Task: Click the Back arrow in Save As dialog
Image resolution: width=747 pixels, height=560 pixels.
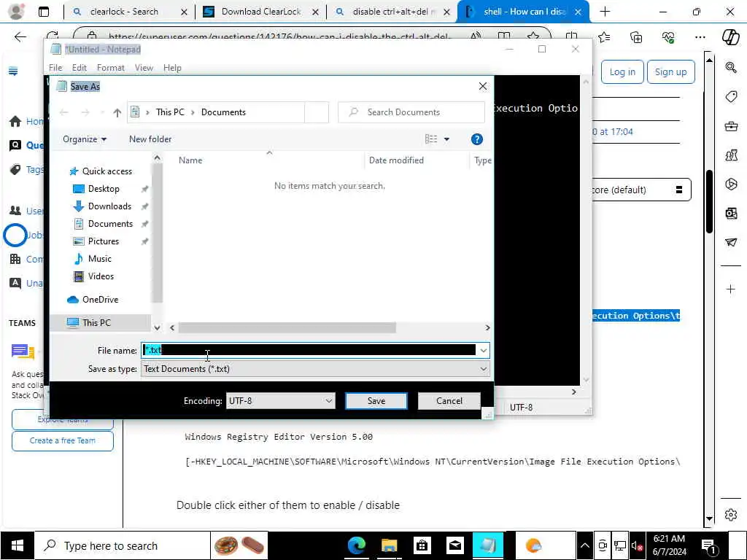Action: point(64,112)
